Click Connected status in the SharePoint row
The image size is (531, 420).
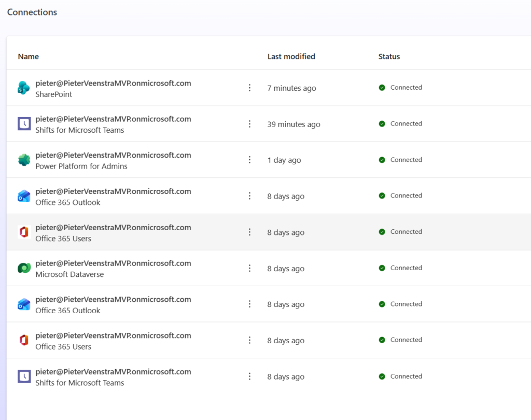(x=406, y=88)
